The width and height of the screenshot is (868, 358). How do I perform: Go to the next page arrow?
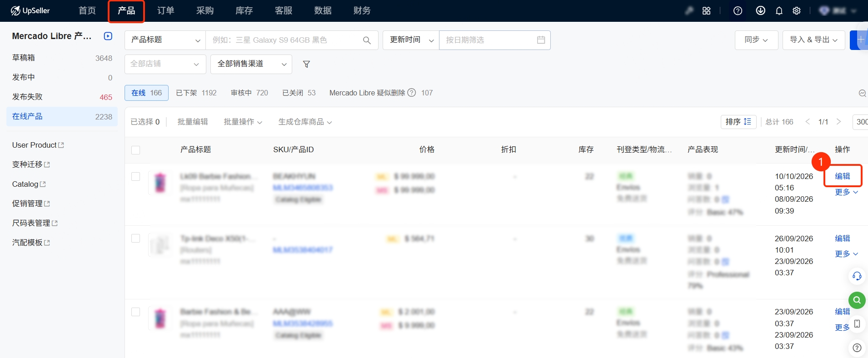(838, 122)
